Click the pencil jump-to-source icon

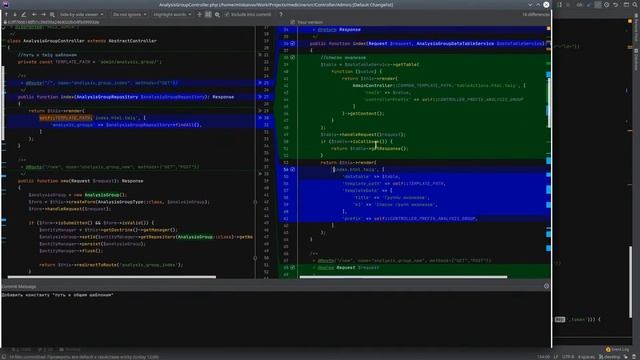pos(24,14)
